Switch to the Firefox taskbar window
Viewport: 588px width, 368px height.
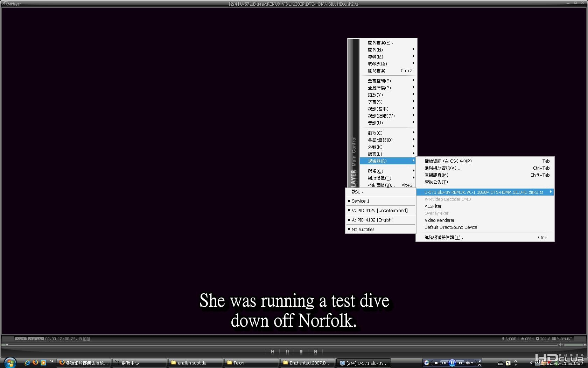(84, 363)
